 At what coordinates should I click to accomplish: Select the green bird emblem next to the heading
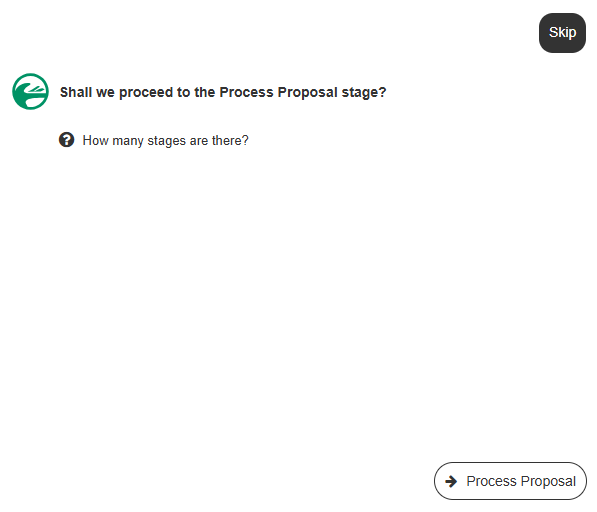point(30,91)
